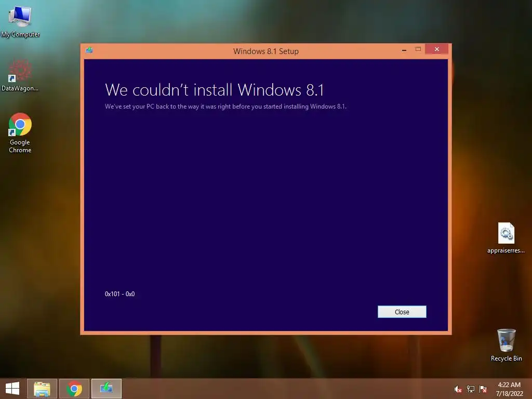Click the muted volume tray icon
Screen dimensions: 532x399
coord(458,389)
